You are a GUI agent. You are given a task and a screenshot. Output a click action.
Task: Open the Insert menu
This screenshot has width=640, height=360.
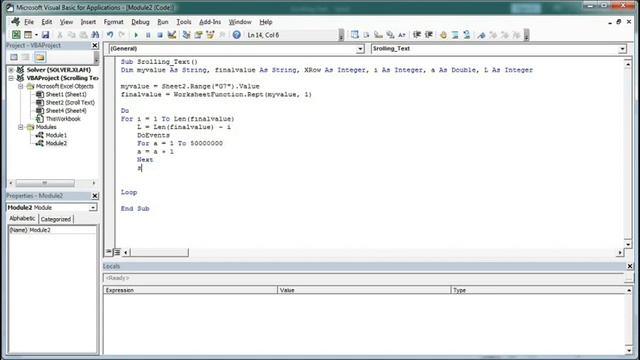(88, 22)
